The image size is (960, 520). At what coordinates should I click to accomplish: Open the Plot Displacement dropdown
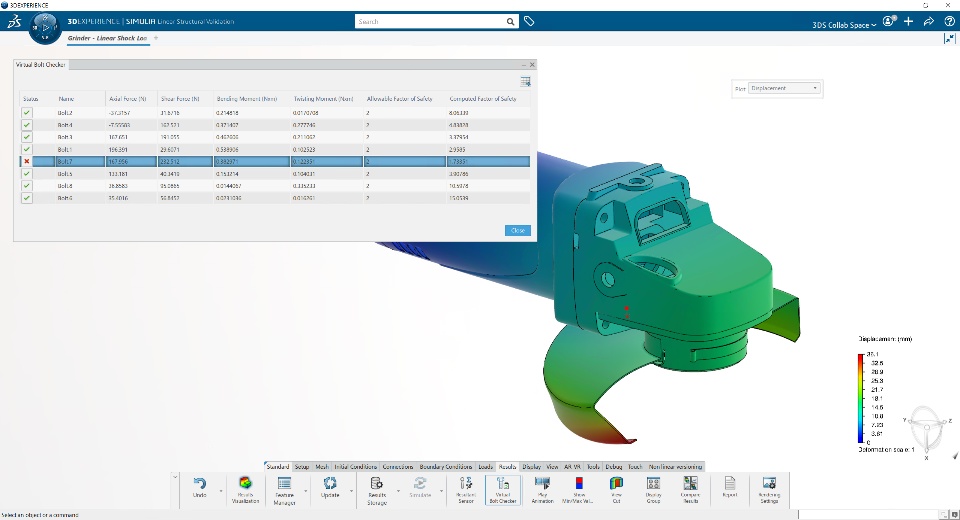[784, 88]
